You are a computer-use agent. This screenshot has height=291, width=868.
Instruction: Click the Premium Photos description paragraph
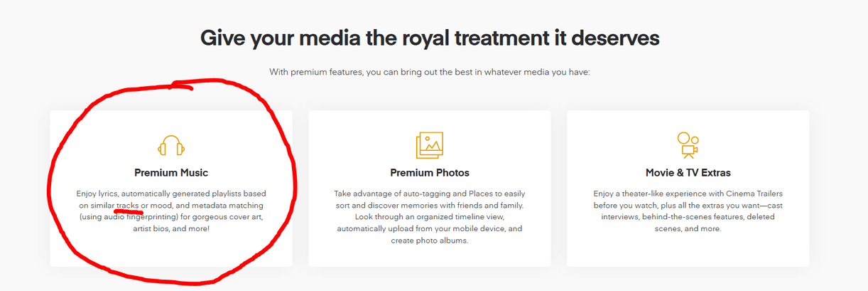[x=430, y=217]
